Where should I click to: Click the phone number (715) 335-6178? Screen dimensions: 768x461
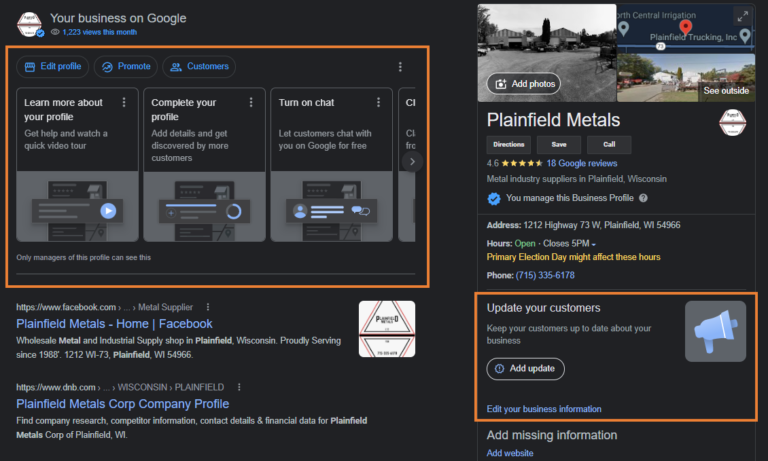[x=545, y=275]
